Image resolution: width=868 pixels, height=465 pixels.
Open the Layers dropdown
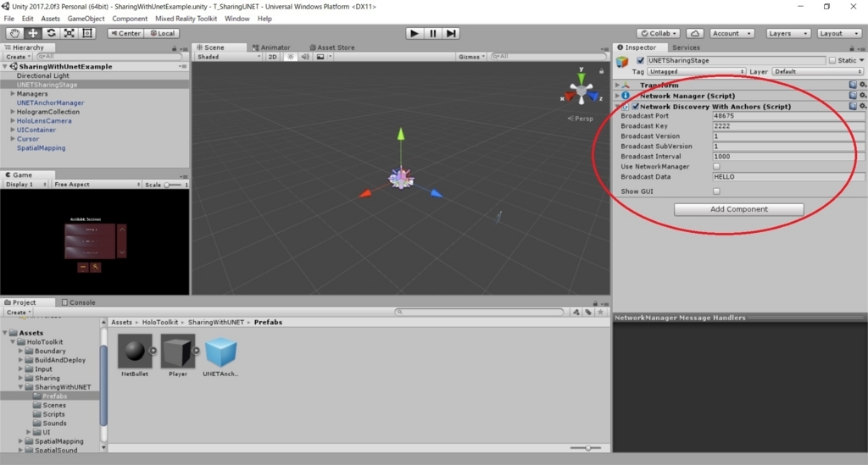click(788, 33)
